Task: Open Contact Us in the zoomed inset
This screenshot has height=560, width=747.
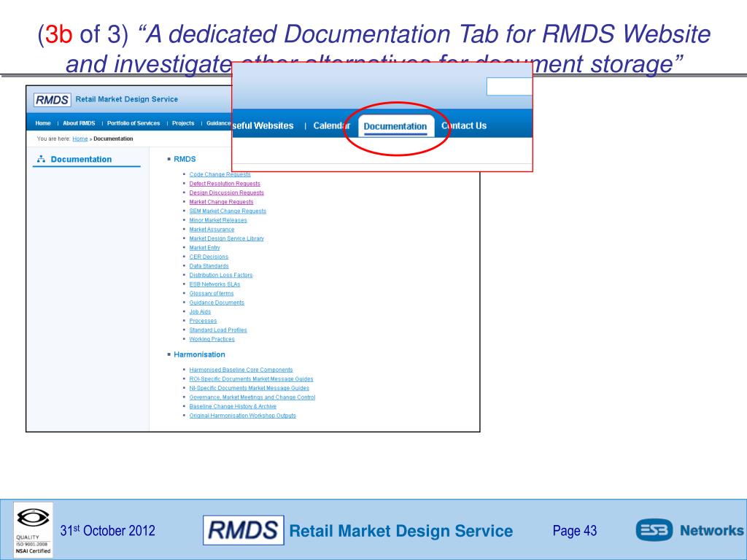Action: [463, 125]
